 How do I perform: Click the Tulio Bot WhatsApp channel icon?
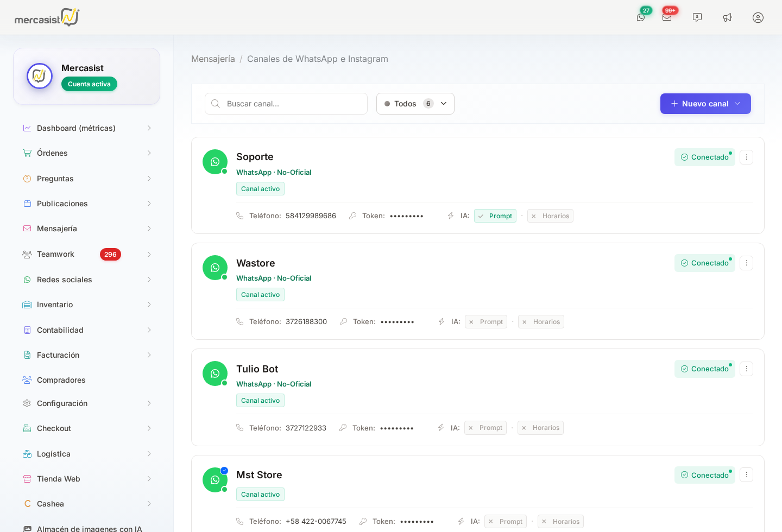(x=215, y=373)
